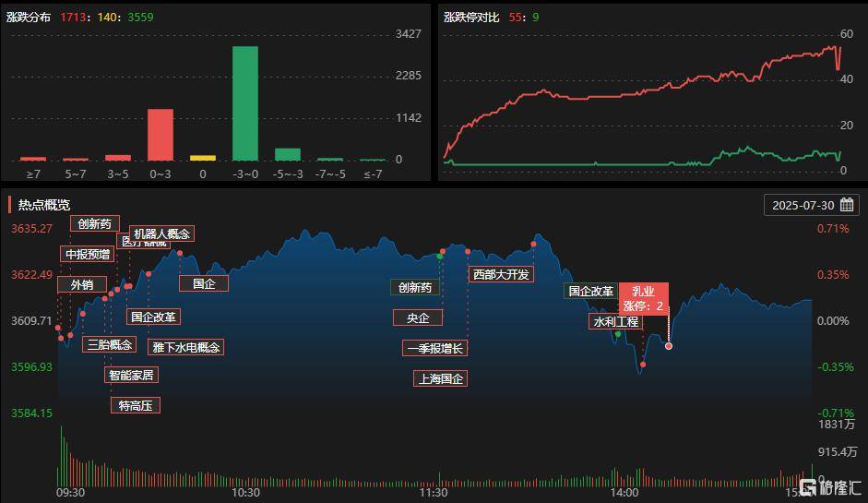Select the 外销 tag on chart
This screenshot has width=868, height=503.
pos(82,285)
